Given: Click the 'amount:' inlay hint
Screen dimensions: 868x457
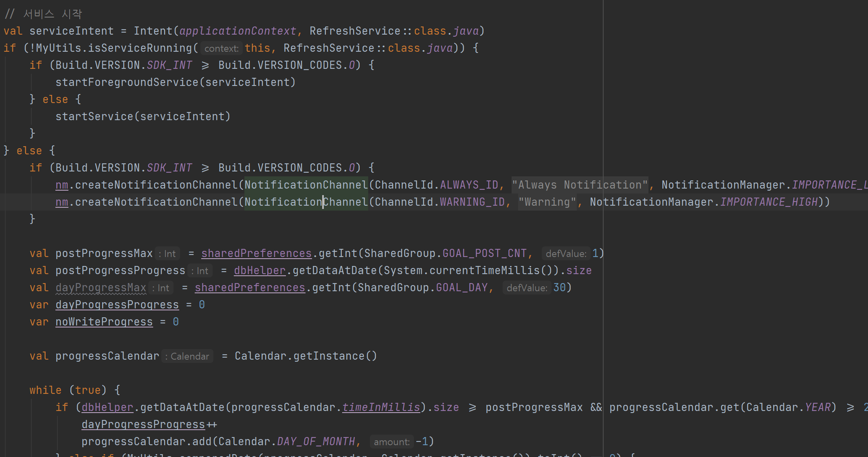Looking at the screenshot, I should 391,442.
